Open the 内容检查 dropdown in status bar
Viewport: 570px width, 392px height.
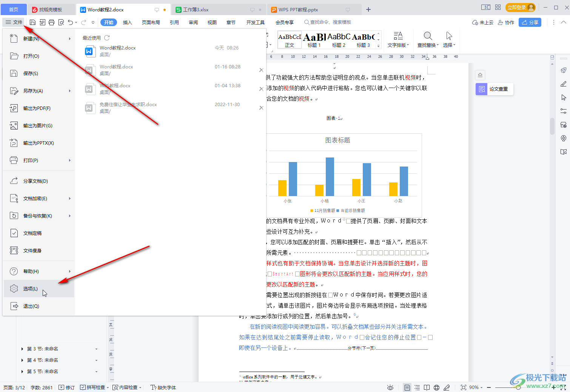pos(140,387)
